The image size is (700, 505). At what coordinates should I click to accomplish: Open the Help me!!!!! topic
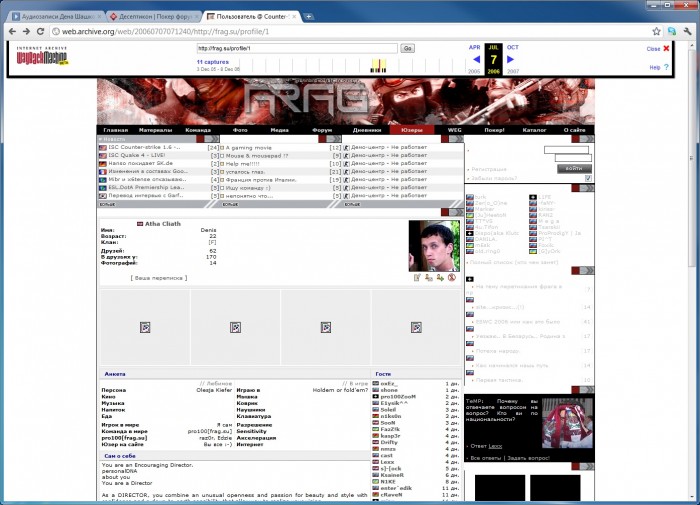pyautogui.click(x=242, y=163)
